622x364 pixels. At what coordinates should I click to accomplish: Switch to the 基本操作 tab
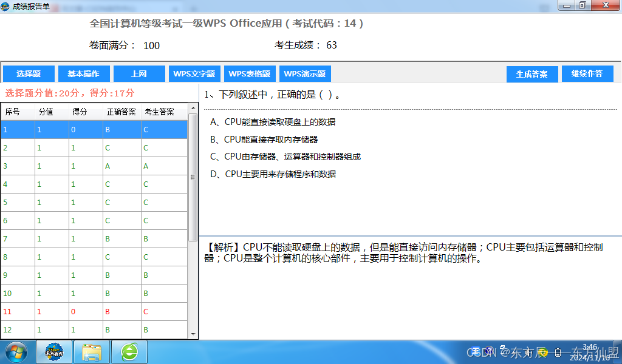pyautogui.click(x=84, y=73)
